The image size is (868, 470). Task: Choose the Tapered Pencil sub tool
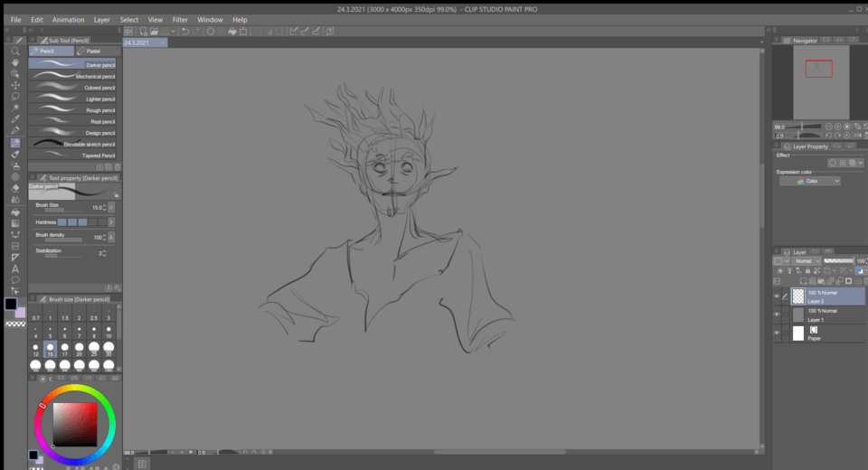pos(72,155)
